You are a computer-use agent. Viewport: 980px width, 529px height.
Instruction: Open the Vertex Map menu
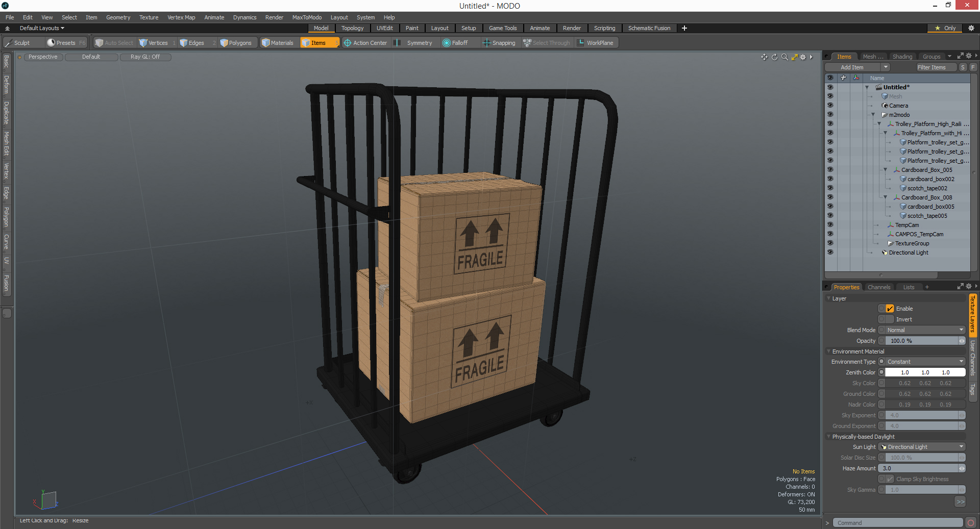(181, 17)
